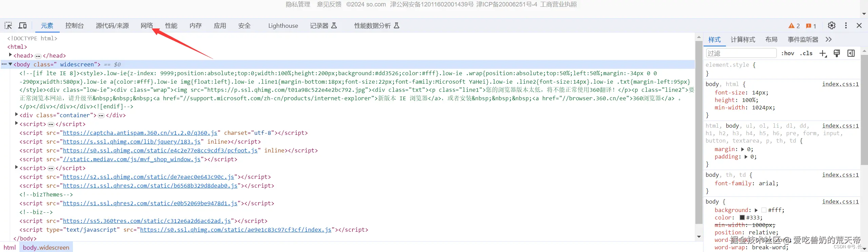Open index.css:1 link beside font-family rule
868x252 pixels.
[x=841, y=175]
